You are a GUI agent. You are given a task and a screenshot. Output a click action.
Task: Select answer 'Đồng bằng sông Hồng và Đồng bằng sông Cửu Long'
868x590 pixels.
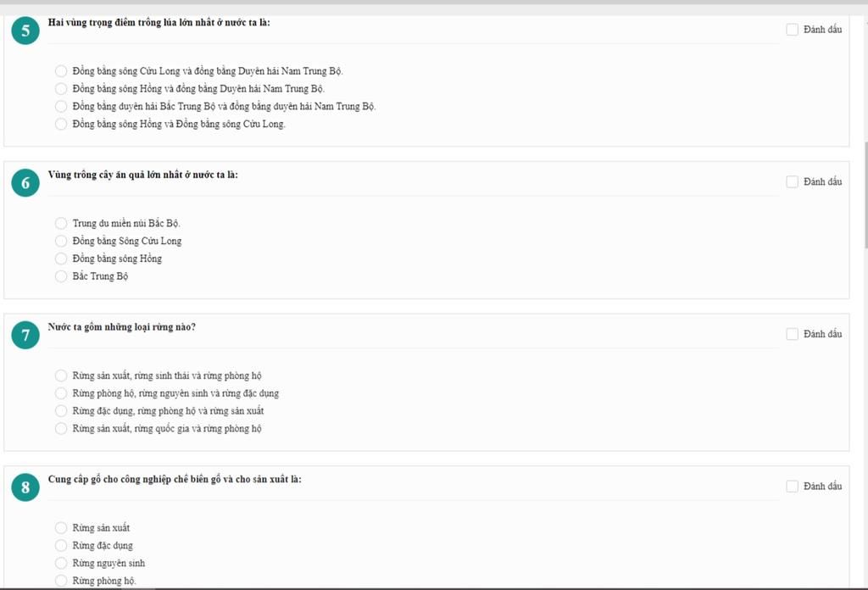pos(61,124)
